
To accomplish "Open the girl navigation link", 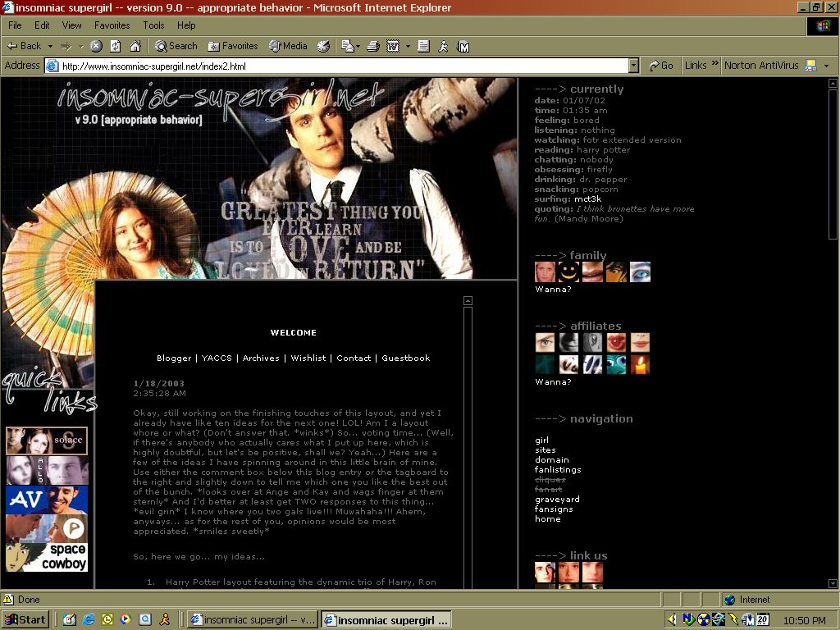I will click(x=541, y=441).
